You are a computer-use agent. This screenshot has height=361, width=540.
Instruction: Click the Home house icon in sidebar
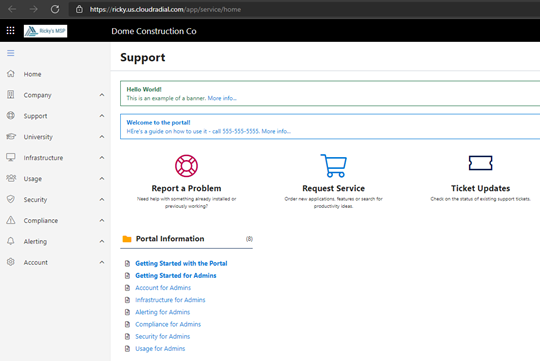coord(11,74)
